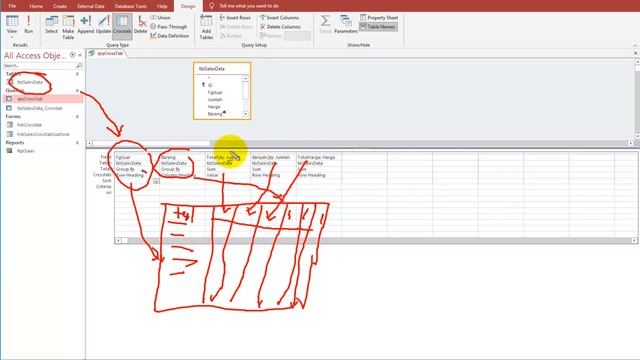Click the Value crosstab cell
Image resolution: width=640 pixels, height=360 pixels.
(228, 175)
